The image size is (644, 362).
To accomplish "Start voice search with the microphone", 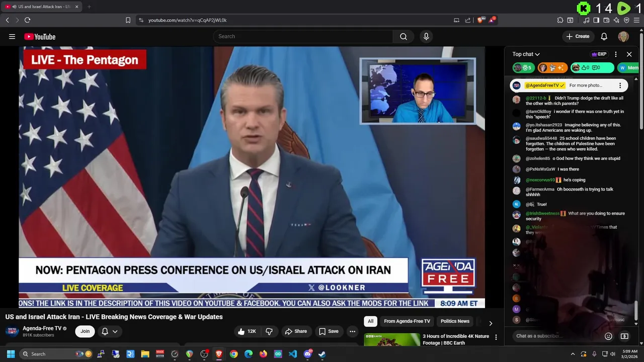I will point(426,36).
